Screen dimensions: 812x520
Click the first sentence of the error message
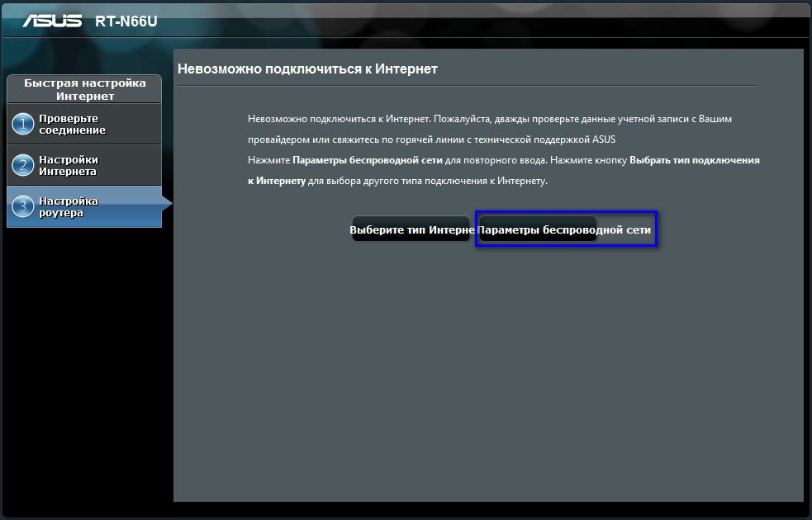tap(340, 119)
